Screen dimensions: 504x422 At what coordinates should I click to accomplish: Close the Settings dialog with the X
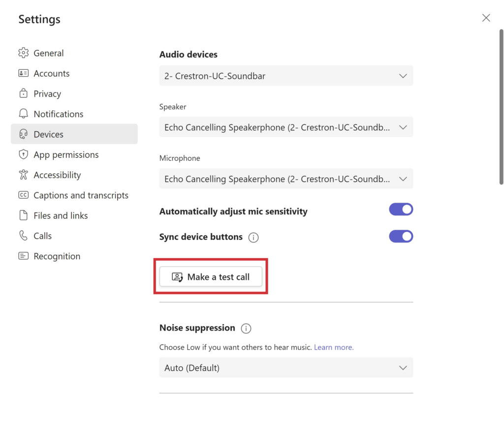pos(486,18)
